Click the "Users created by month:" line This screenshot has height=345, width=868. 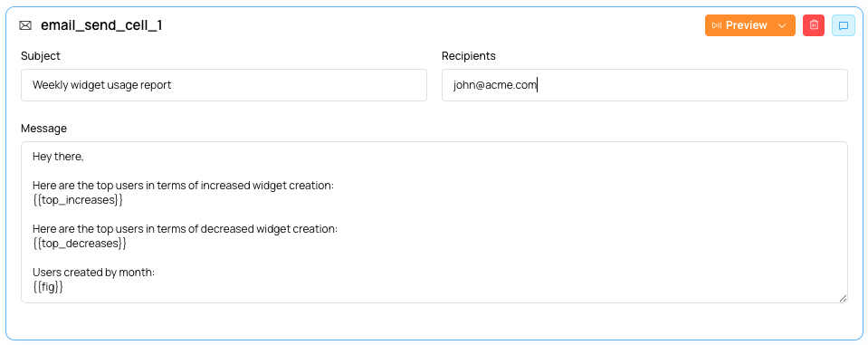[93, 273]
